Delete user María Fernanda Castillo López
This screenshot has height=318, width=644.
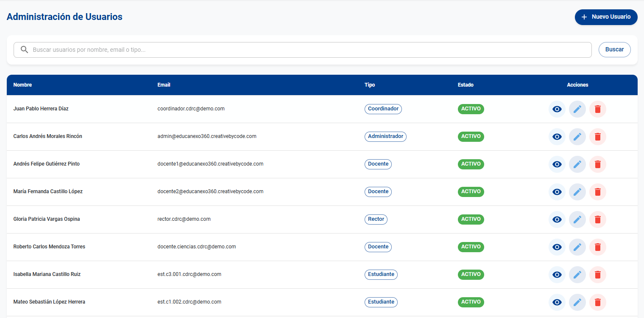tap(598, 192)
